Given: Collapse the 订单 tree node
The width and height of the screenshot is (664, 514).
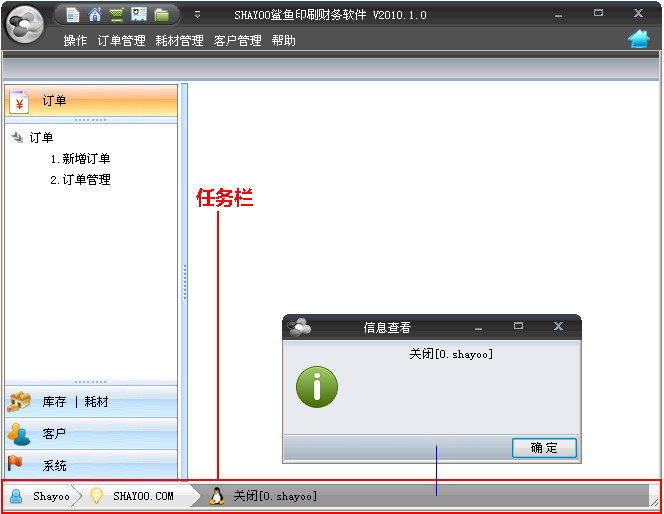Looking at the screenshot, I should click(17, 137).
